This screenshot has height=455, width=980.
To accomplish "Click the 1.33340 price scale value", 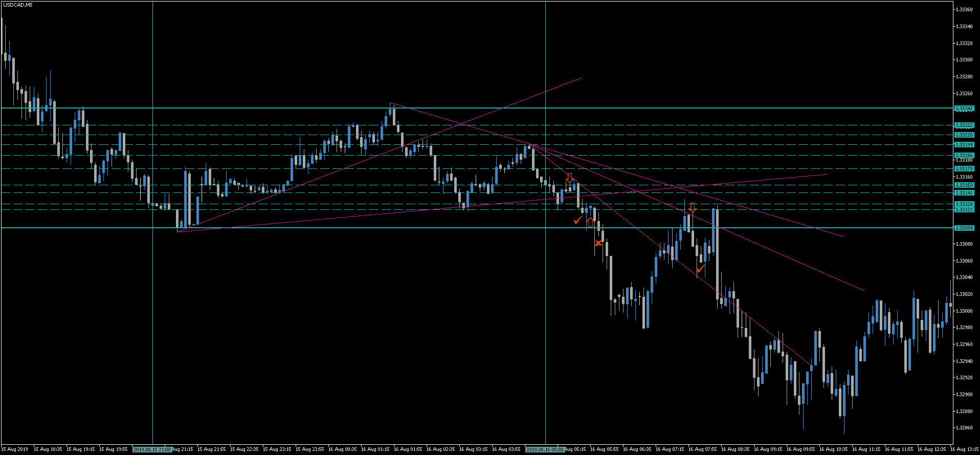I will [x=965, y=26].
